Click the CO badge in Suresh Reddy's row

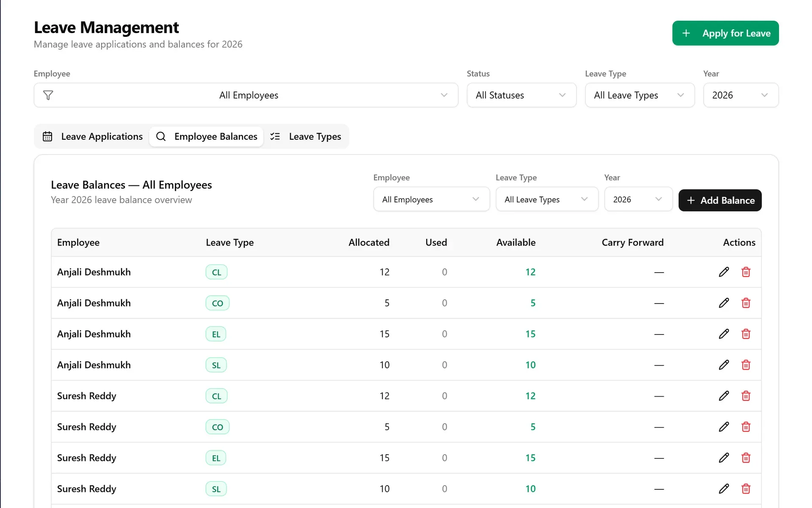pos(217,427)
